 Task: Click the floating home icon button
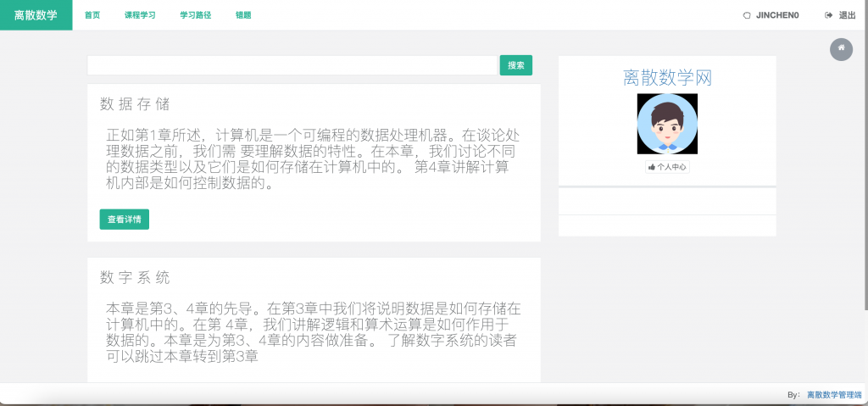pyautogui.click(x=841, y=49)
